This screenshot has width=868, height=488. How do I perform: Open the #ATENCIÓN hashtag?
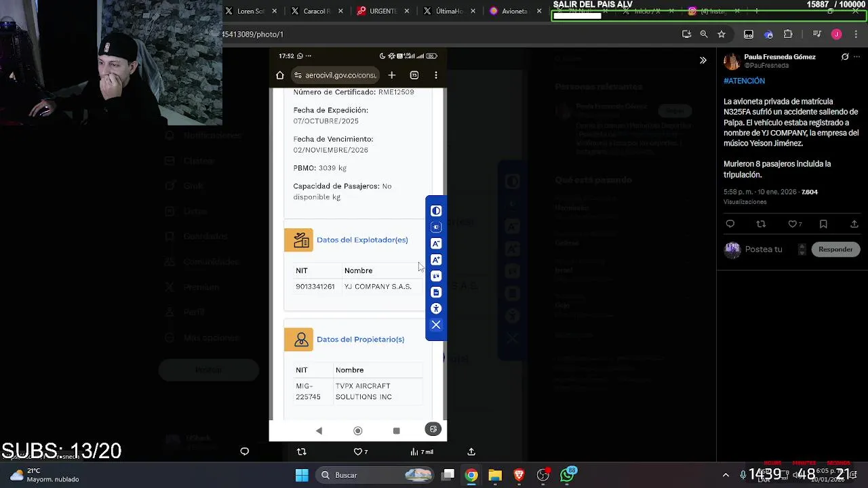tap(744, 81)
